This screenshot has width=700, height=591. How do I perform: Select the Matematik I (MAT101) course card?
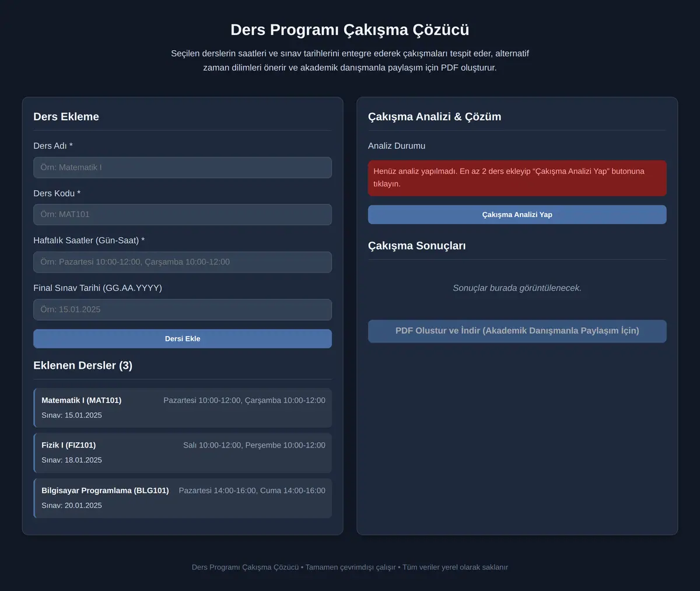pyautogui.click(x=183, y=408)
